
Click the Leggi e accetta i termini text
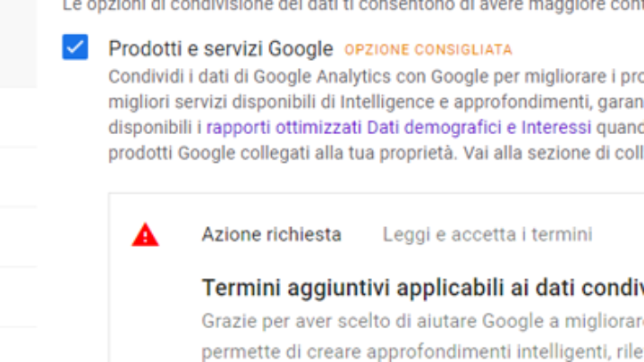point(487,235)
